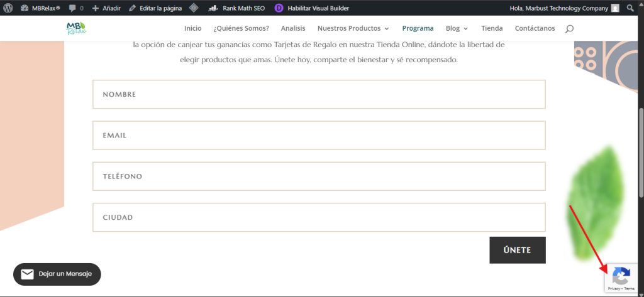Open the ¿Quiénes Somos? page

241,28
